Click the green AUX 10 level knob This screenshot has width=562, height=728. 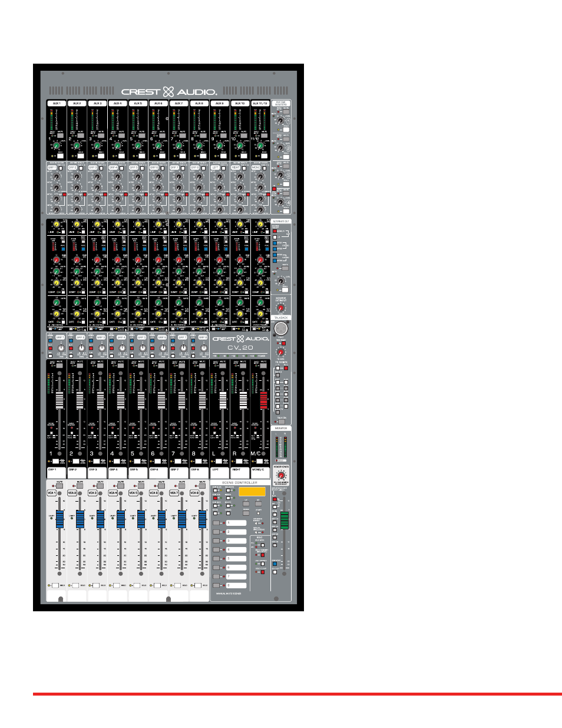(240, 146)
